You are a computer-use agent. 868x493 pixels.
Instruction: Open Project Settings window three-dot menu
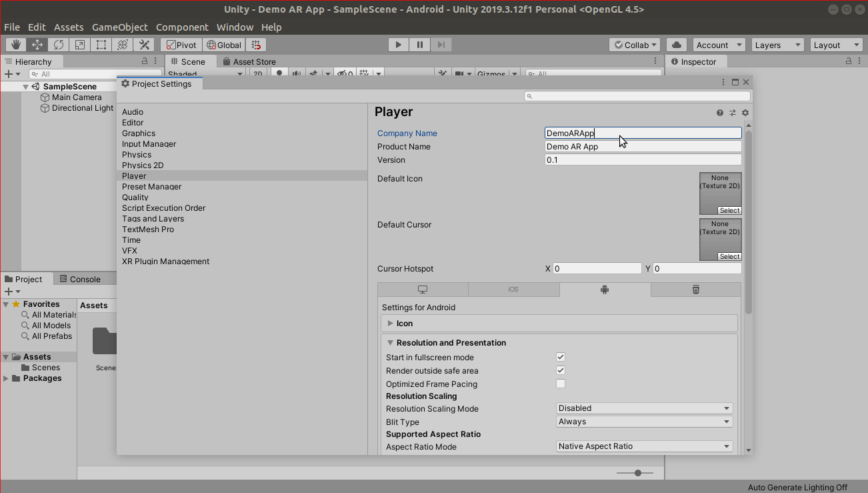pos(724,82)
